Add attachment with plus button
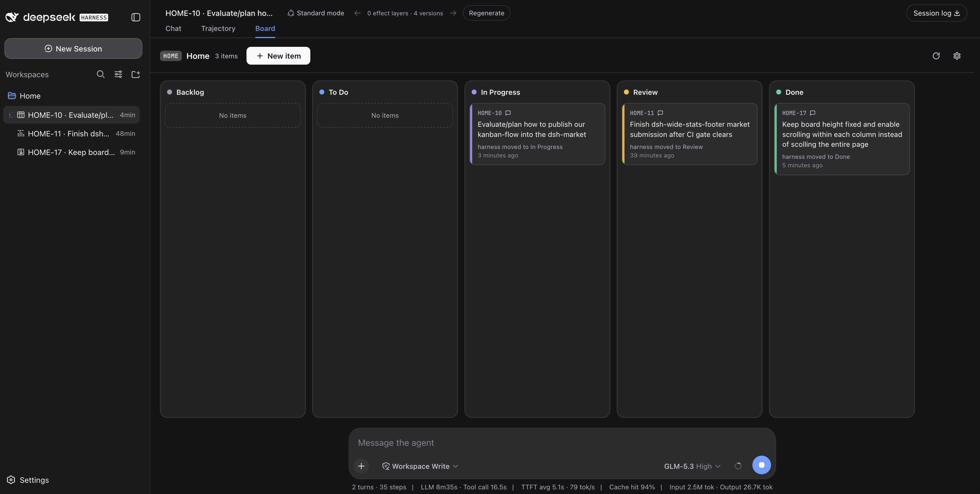980x494 pixels. tap(361, 466)
